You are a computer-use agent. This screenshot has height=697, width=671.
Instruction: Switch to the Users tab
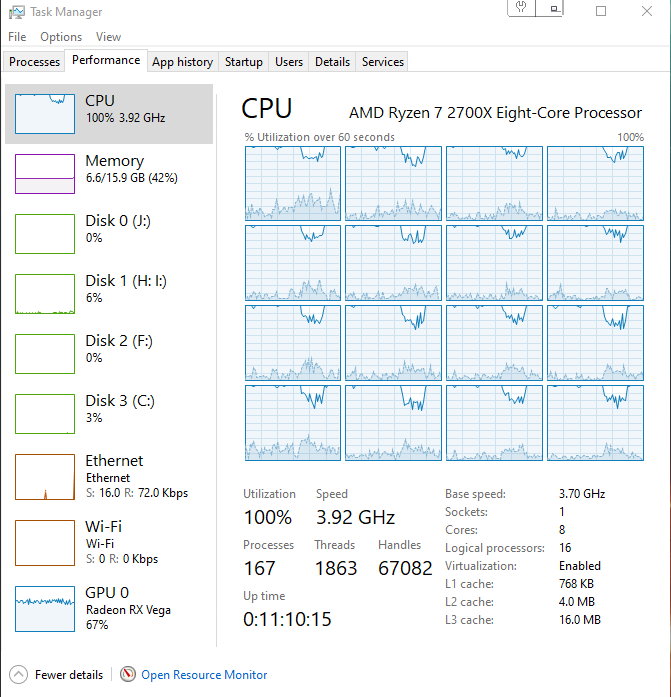[289, 62]
